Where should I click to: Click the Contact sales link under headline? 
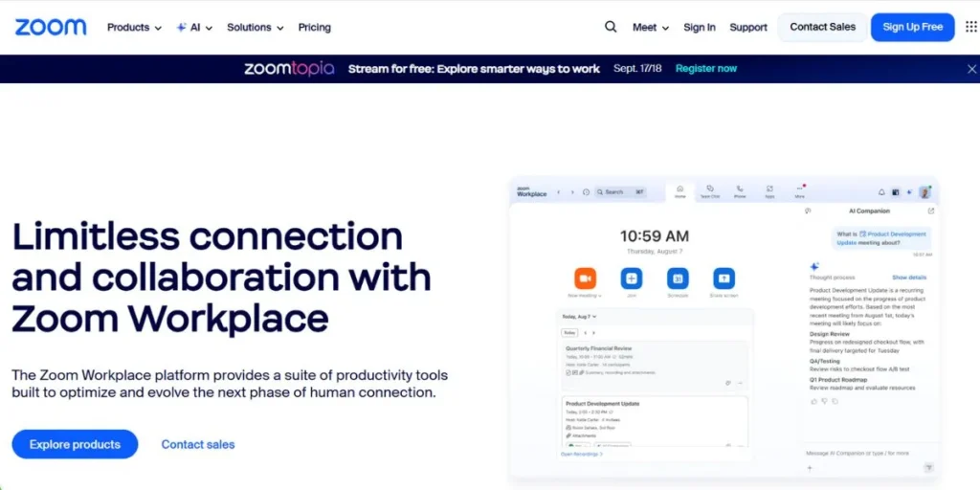198,444
